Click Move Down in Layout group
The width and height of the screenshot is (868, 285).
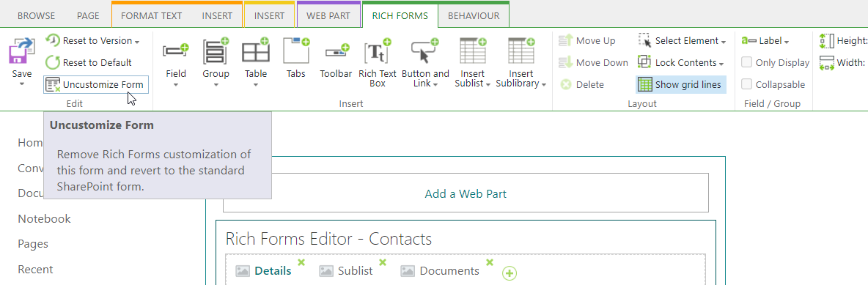(x=593, y=62)
